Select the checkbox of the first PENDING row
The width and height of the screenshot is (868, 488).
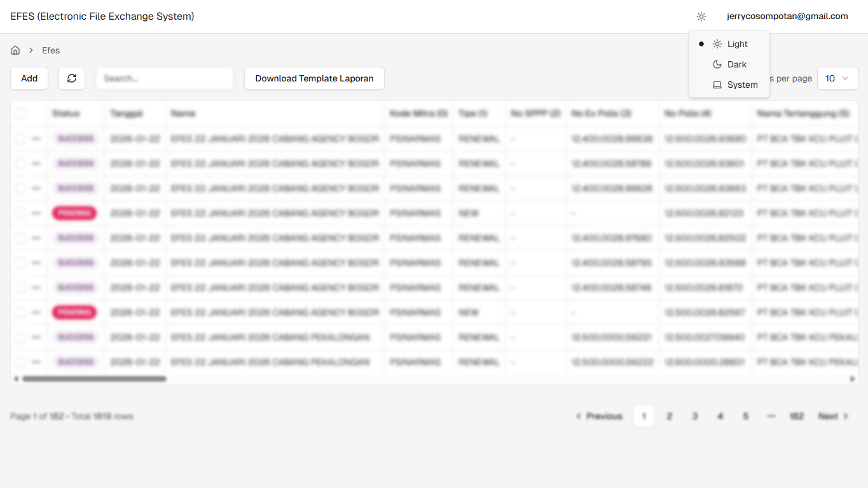(x=22, y=213)
